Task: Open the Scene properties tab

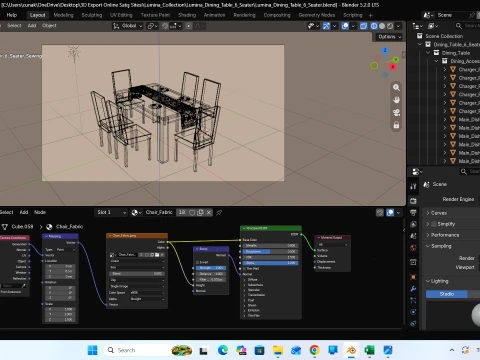Action: point(413,236)
